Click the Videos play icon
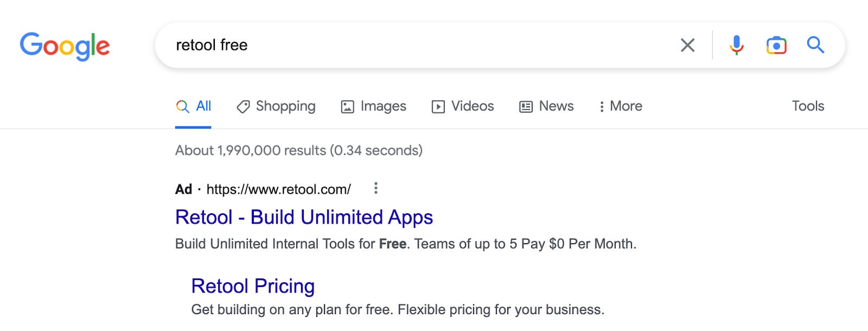The height and width of the screenshot is (331, 868). click(438, 106)
